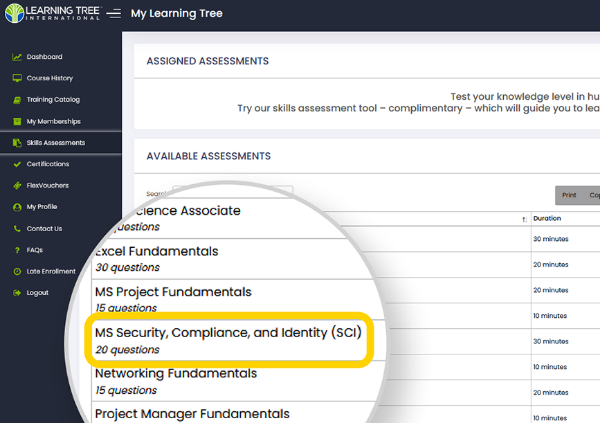Screen dimensions: 600x423
Task: Click the Print button
Action: (x=569, y=195)
